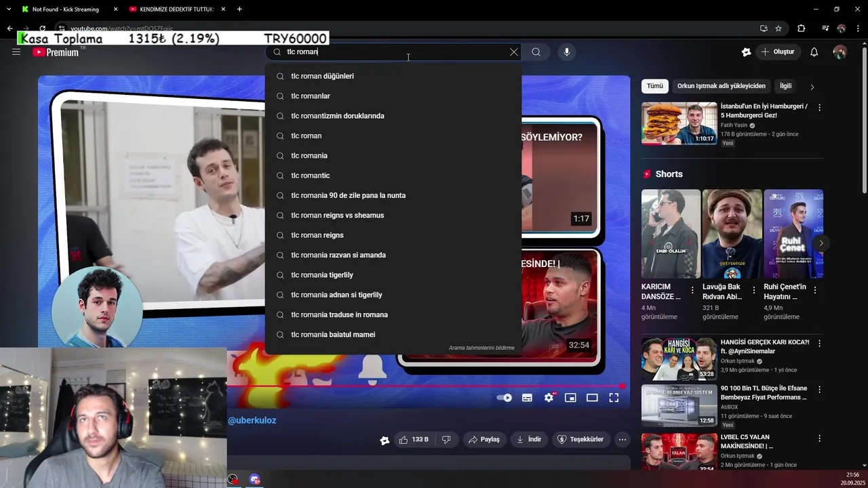This screenshot has height=488, width=868.
Task: Toggle the autoplay switch in player
Action: tap(504, 398)
